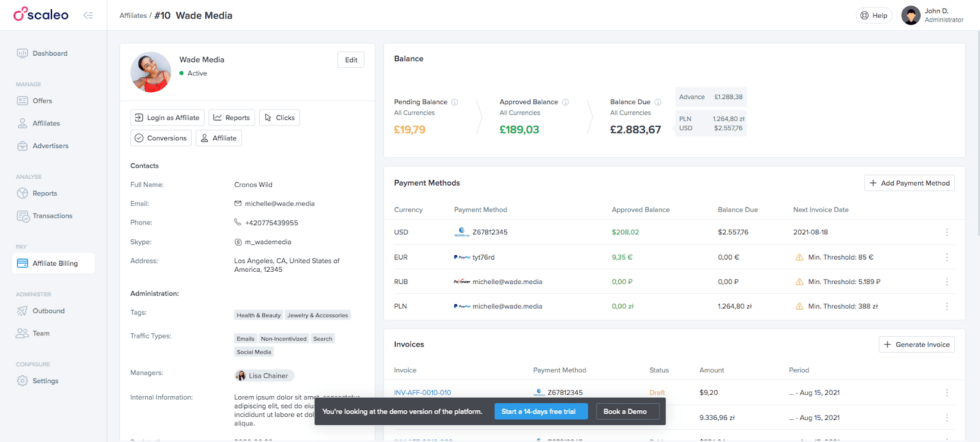Click the Approved Balance info icon

(565, 102)
